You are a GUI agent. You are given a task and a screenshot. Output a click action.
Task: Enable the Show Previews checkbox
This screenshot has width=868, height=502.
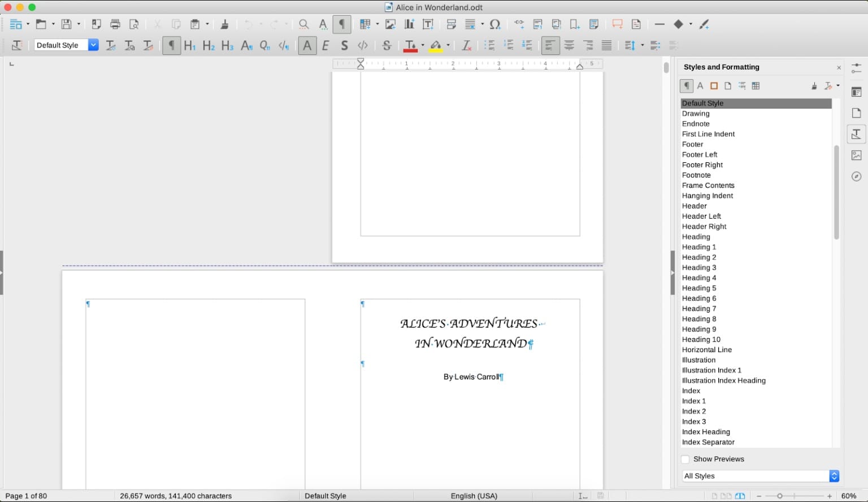pyautogui.click(x=685, y=459)
